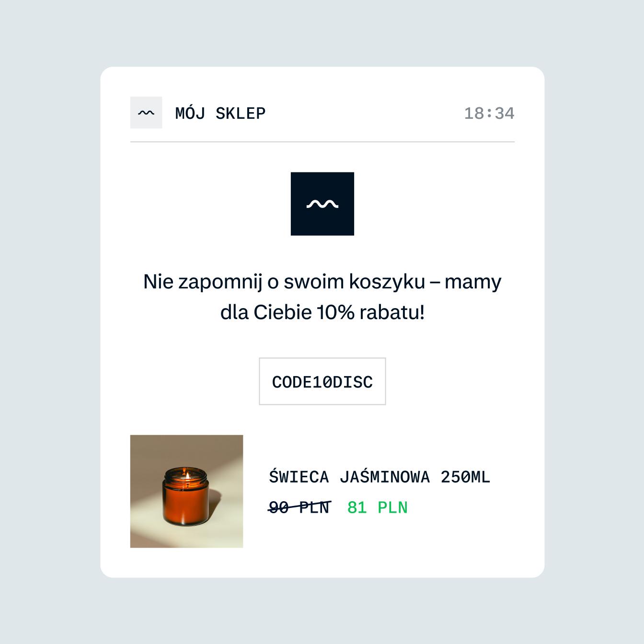Click the crossed-out 90 PLN old price
The height and width of the screenshot is (644, 644).
tap(299, 507)
